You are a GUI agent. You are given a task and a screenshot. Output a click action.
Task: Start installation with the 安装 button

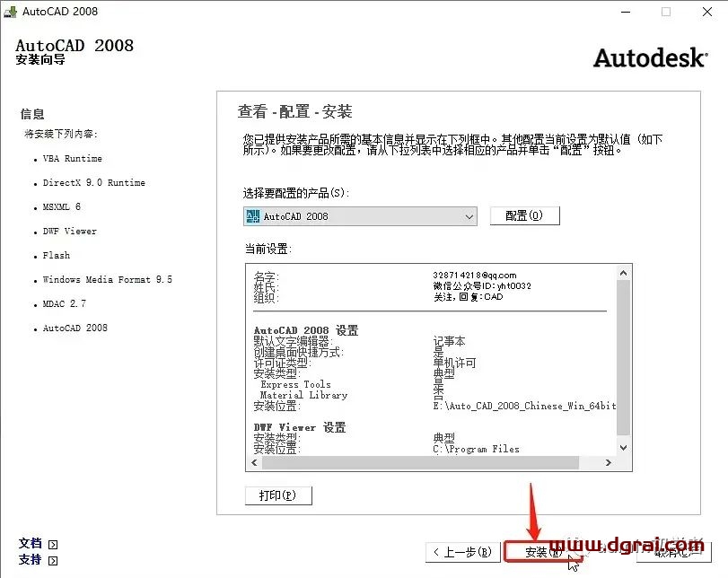[536, 552]
